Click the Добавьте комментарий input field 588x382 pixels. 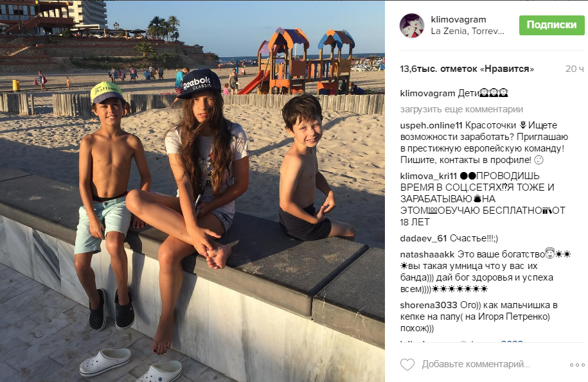(x=476, y=364)
